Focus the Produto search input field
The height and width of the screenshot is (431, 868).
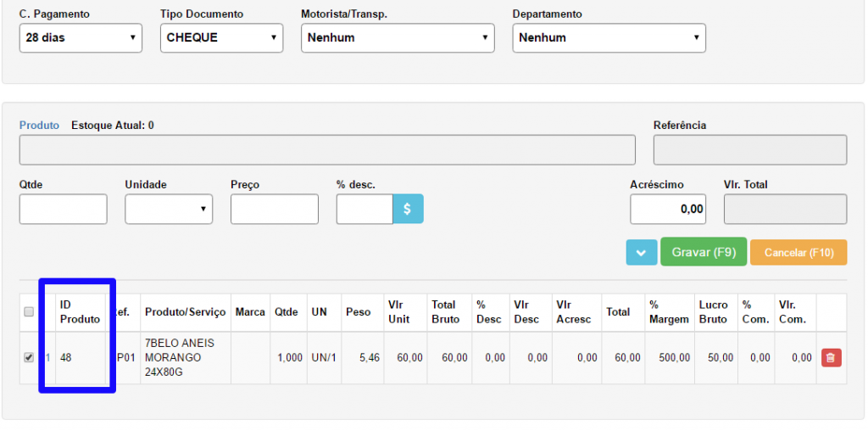click(327, 150)
